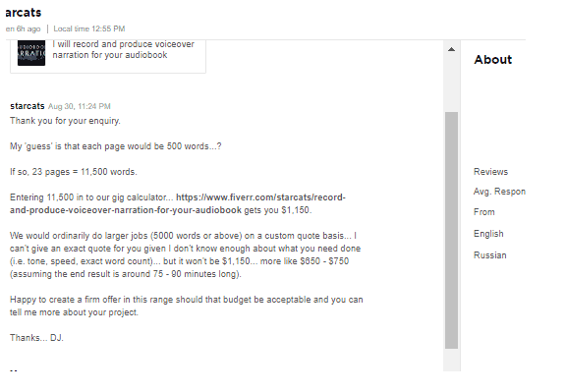Click the 'Thanks... DJ.' sign-off
The image size is (566, 392).
(36, 338)
